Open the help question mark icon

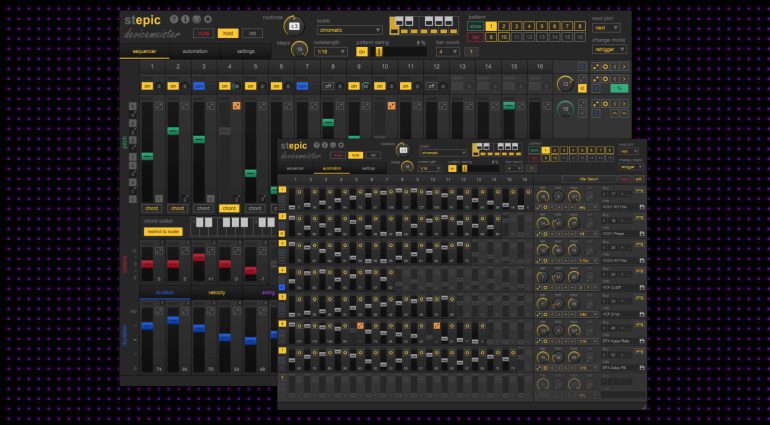173,19
